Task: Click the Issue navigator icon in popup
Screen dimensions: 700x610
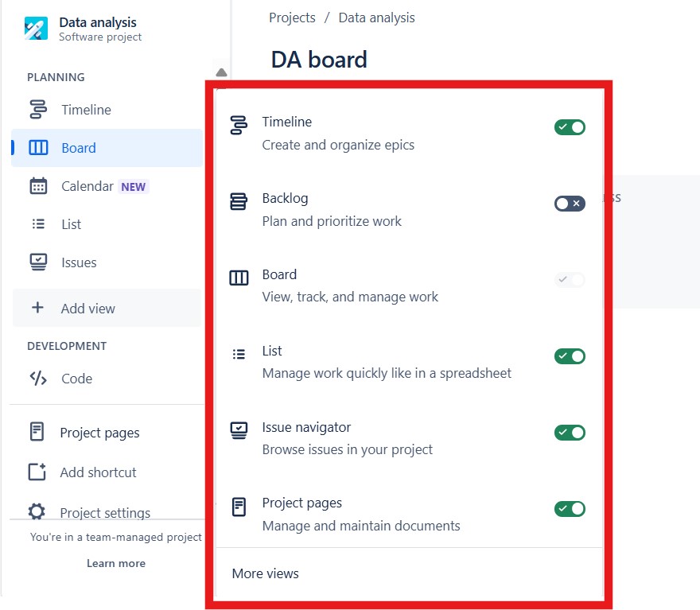Action: click(x=239, y=430)
